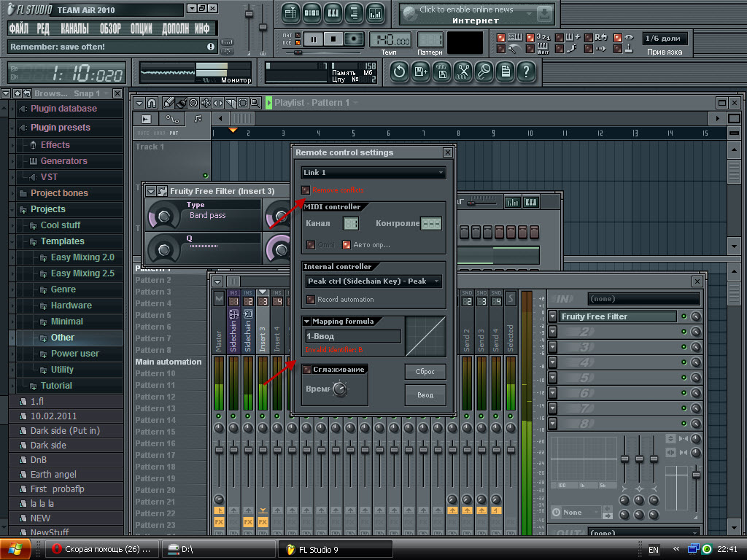Open the ОБЗОР menu

point(110,29)
